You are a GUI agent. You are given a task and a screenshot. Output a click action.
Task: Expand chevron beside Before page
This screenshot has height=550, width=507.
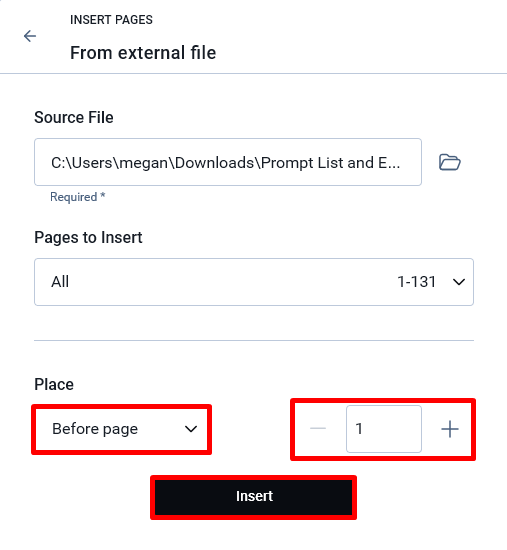coord(191,429)
